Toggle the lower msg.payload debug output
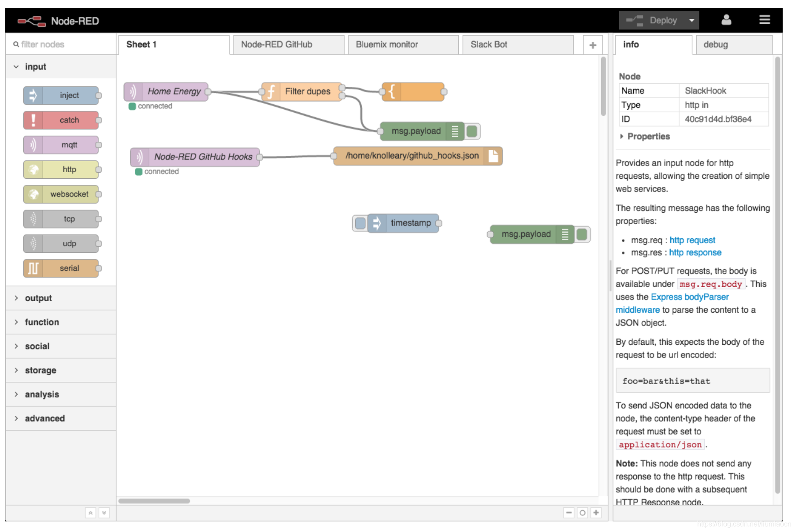The image size is (795, 532). coord(582,234)
